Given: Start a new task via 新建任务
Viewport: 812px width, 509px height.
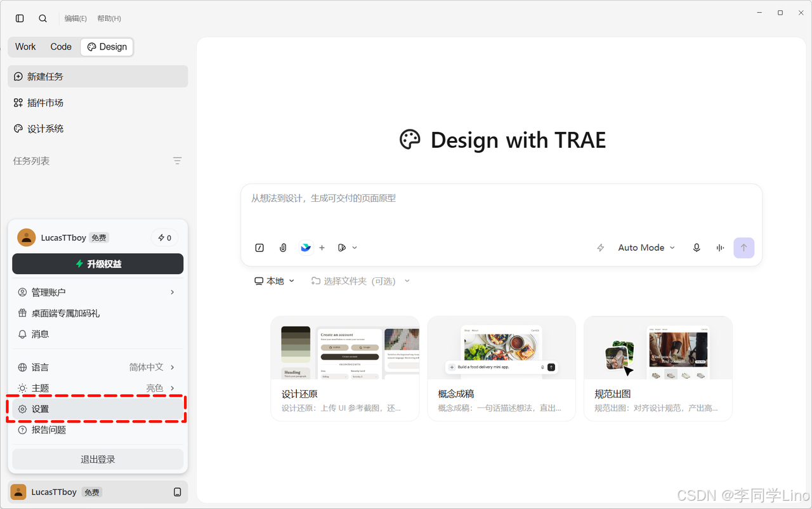Looking at the screenshot, I should 98,76.
